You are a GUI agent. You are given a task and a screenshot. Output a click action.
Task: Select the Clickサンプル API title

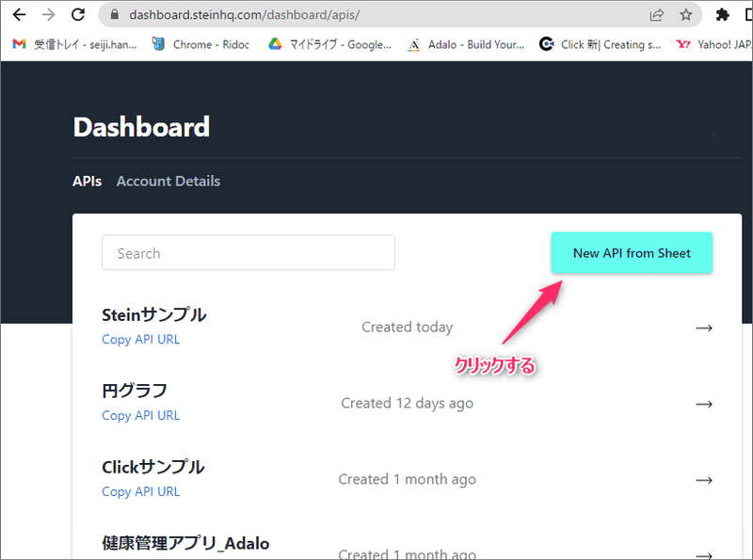[x=153, y=467]
